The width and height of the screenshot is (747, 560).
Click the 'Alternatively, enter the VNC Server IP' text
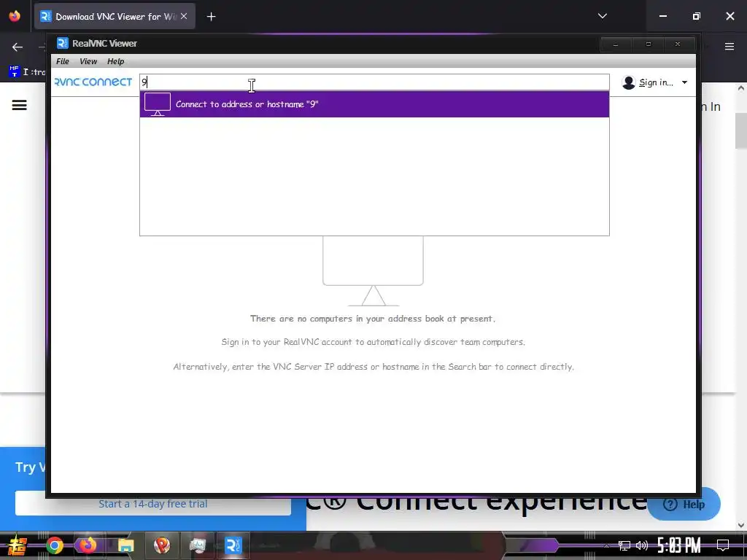pos(373,367)
